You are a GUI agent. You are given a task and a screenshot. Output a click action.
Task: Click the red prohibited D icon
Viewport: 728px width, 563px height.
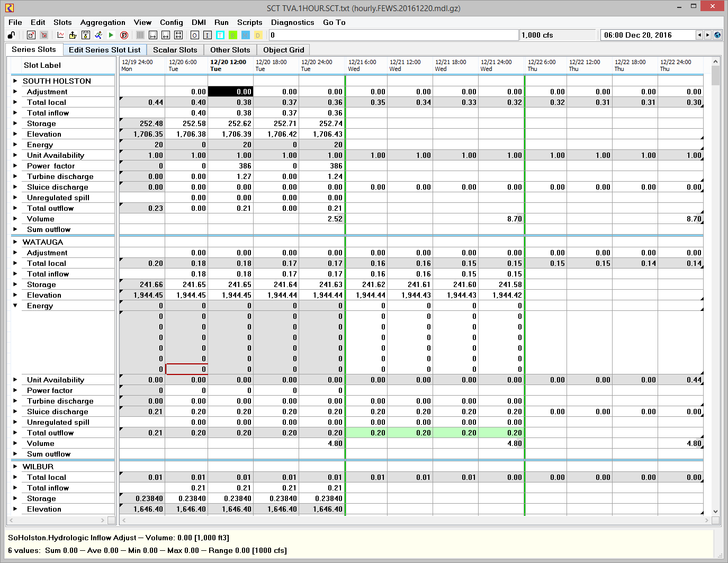124,35
